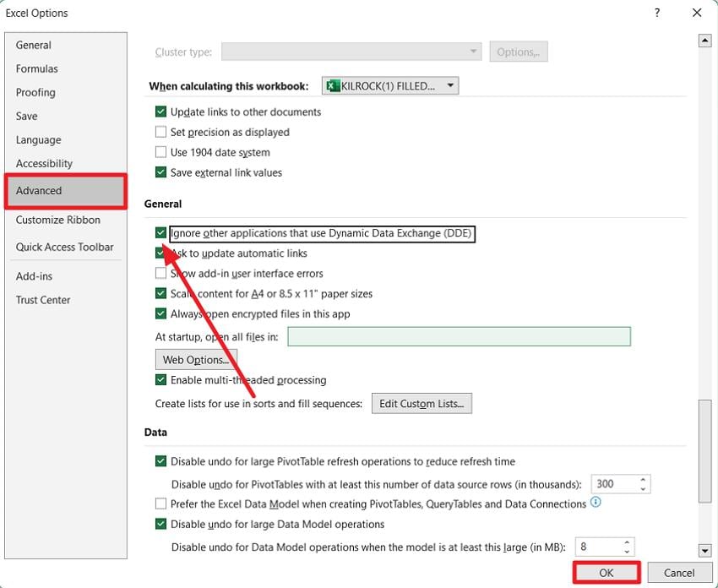Check Prefer the Excel Data Model option

160,504
